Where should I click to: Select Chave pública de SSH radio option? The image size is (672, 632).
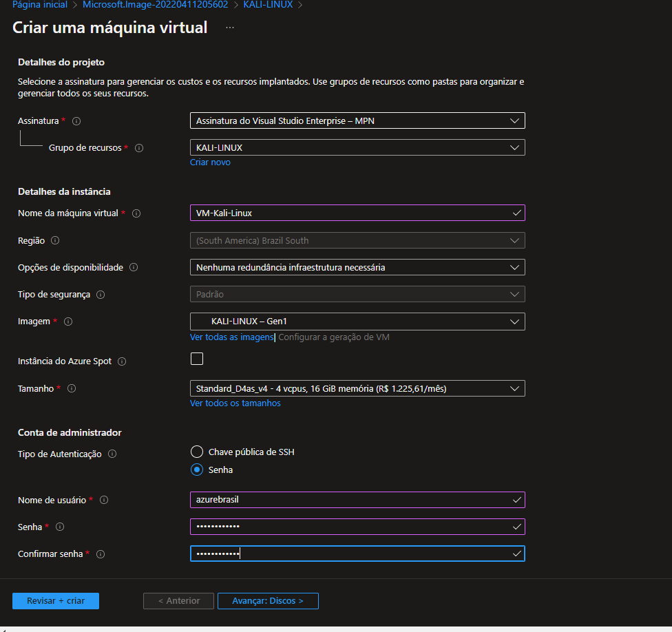[197, 452]
